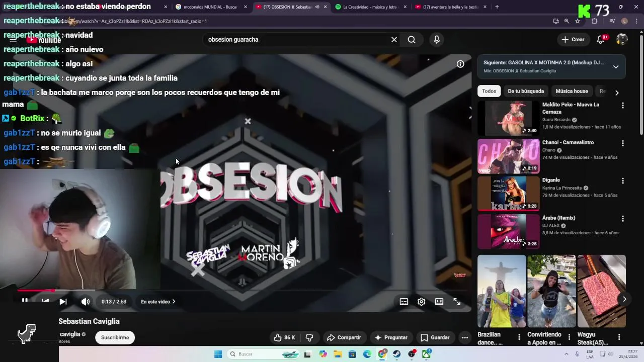Go to Karina La Princesita channel
Image resolution: width=644 pixels, height=362 pixels.
[x=561, y=188]
